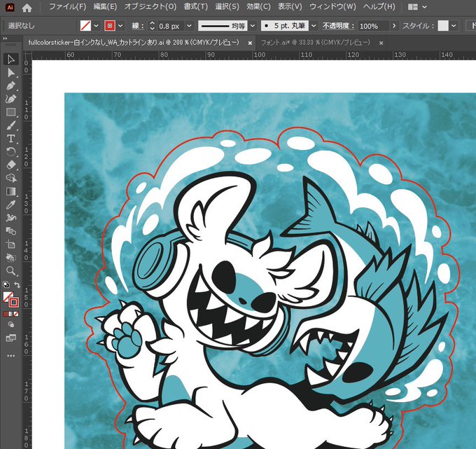Click the 不透明度 opacity panel link
The image size is (476, 449).
tap(338, 26)
